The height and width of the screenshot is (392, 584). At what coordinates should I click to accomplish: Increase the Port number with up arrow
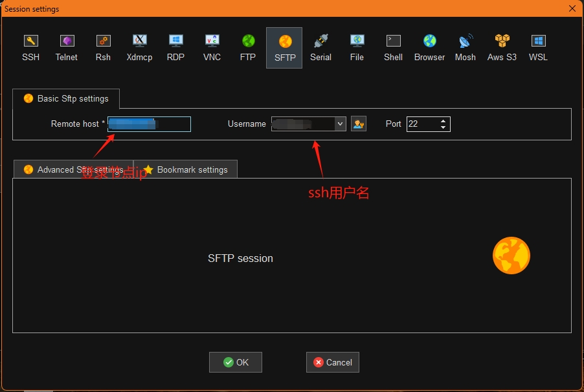[443, 121]
